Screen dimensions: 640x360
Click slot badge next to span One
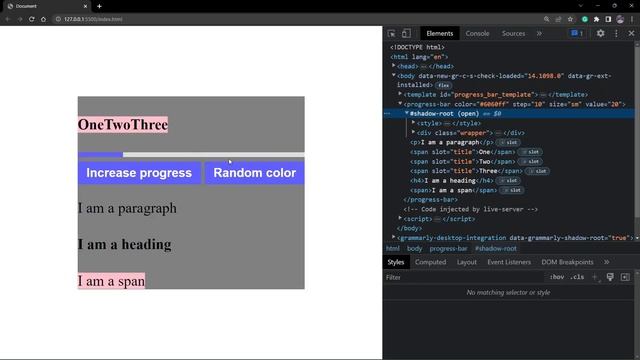(x=530, y=152)
